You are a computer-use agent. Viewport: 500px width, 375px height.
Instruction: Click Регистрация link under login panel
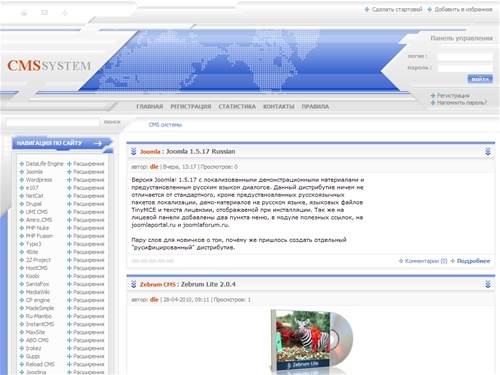[453, 96]
